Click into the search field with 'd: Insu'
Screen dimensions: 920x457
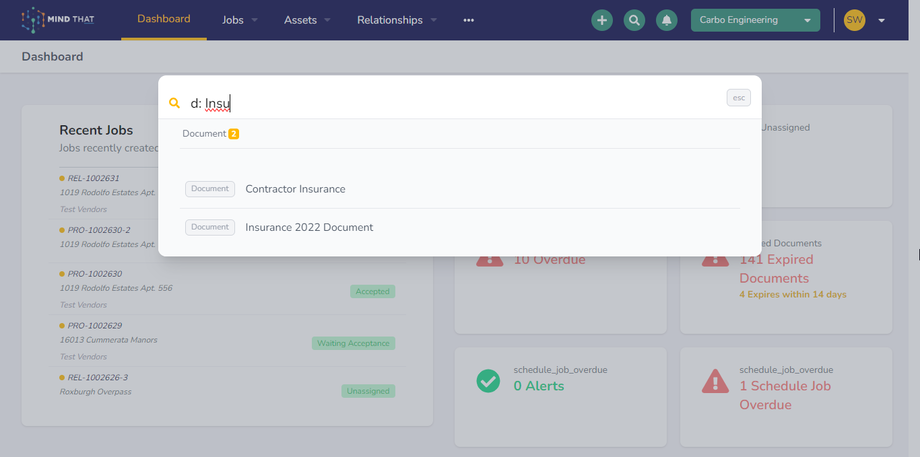tap(452, 104)
